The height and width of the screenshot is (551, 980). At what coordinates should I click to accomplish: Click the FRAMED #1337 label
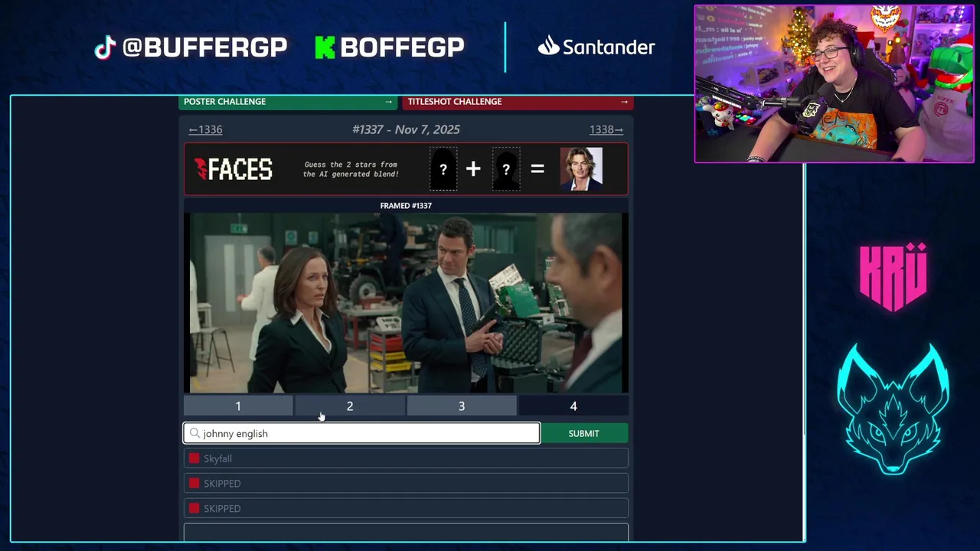pyautogui.click(x=406, y=205)
